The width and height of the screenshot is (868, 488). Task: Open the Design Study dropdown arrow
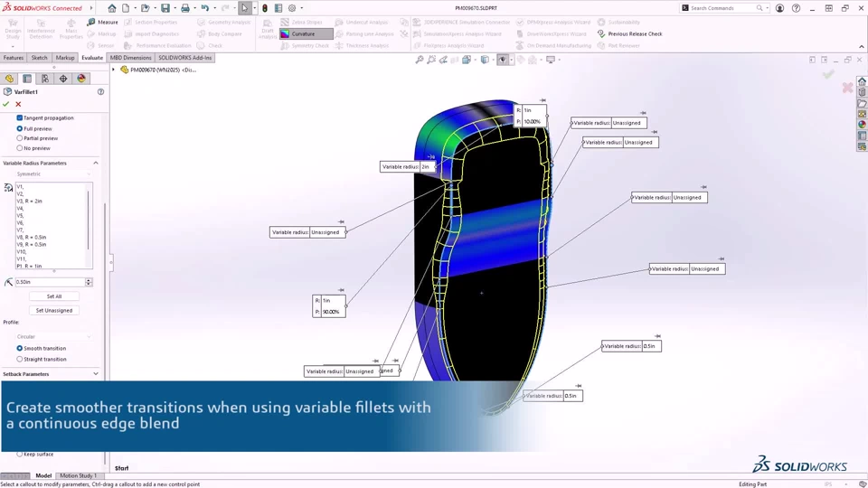pyautogui.click(x=12, y=46)
